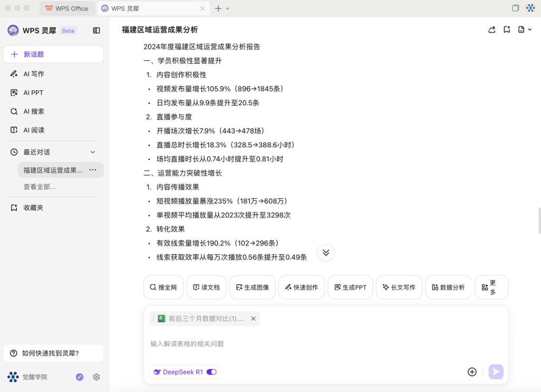Select the 读文档 tool
The width and height of the screenshot is (541, 392).
[207, 287]
